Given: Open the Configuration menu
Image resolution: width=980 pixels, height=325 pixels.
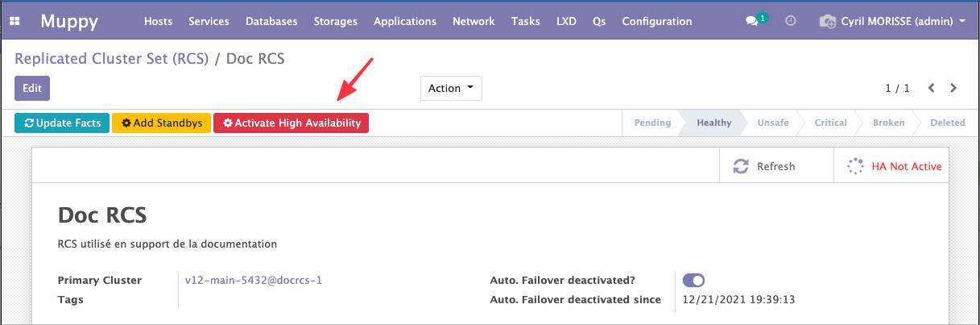Looking at the screenshot, I should coord(656,22).
